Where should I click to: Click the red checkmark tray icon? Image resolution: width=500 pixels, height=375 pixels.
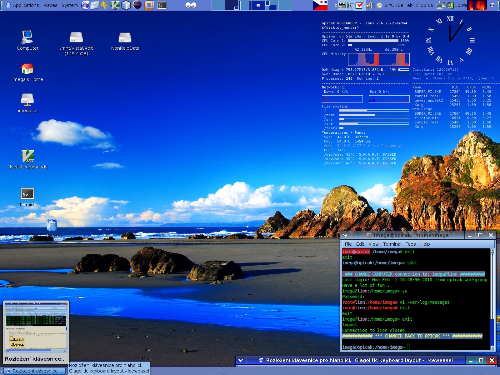click(x=359, y=5)
